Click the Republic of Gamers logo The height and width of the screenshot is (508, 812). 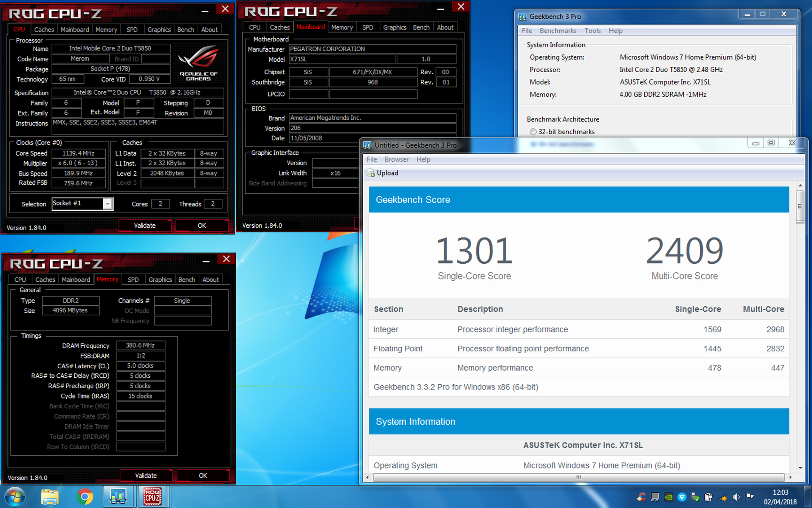pyautogui.click(x=198, y=63)
